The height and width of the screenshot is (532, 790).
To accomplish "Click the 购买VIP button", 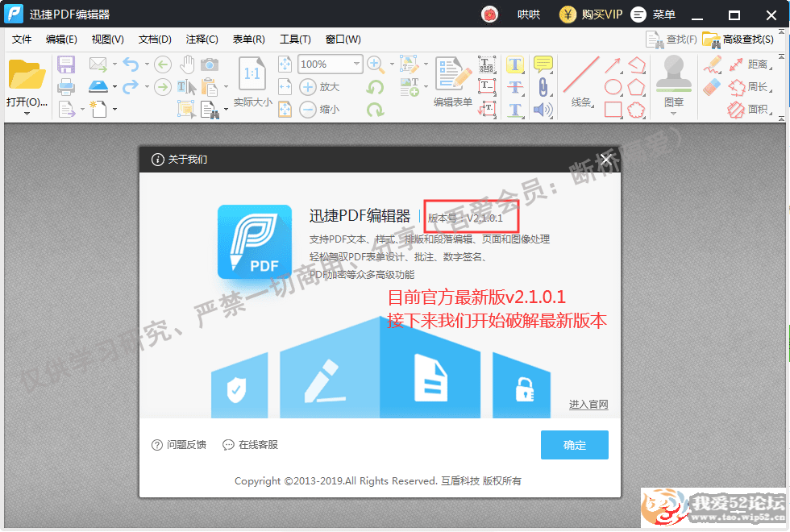I will [x=591, y=15].
